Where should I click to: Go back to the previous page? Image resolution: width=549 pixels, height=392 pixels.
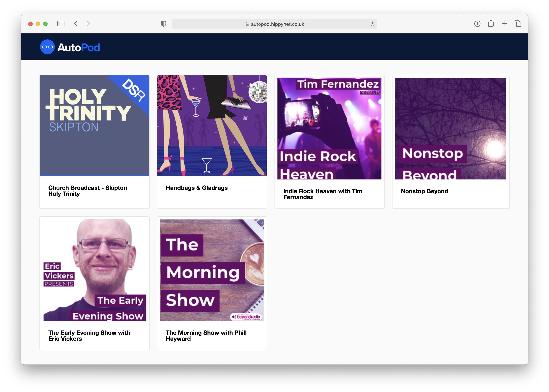(x=76, y=24)
